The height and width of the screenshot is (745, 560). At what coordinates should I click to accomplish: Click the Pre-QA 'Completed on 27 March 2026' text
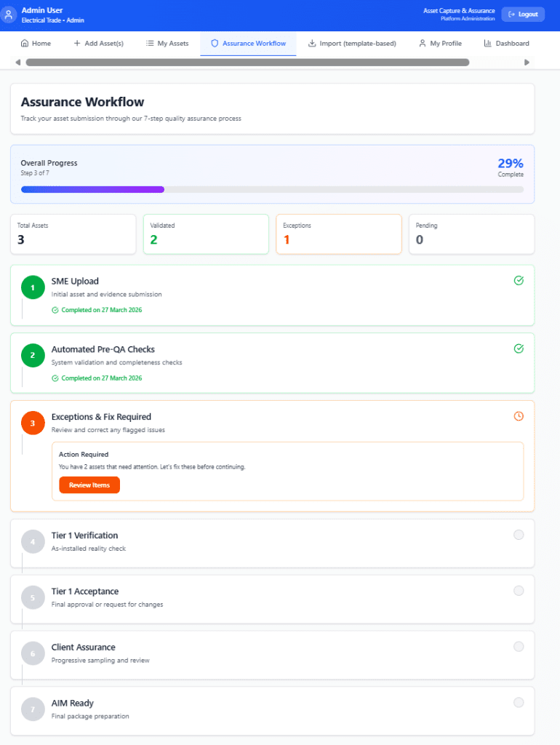102,378
